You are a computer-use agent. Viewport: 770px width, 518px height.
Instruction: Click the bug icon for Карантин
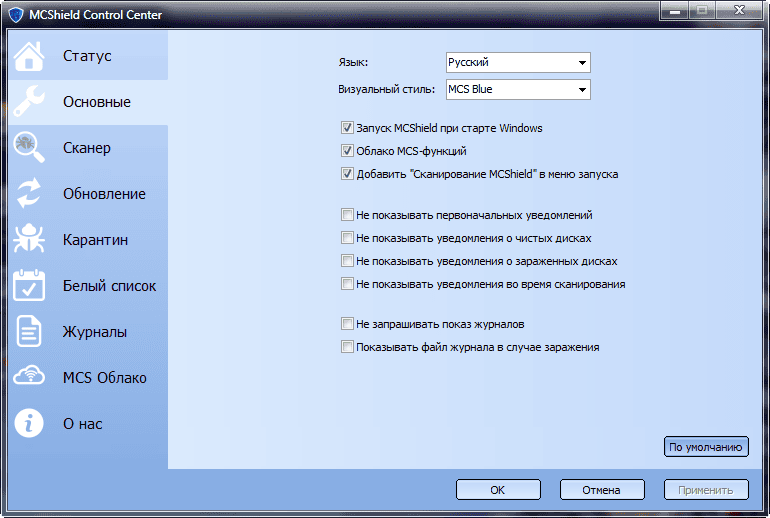point(28,239)
